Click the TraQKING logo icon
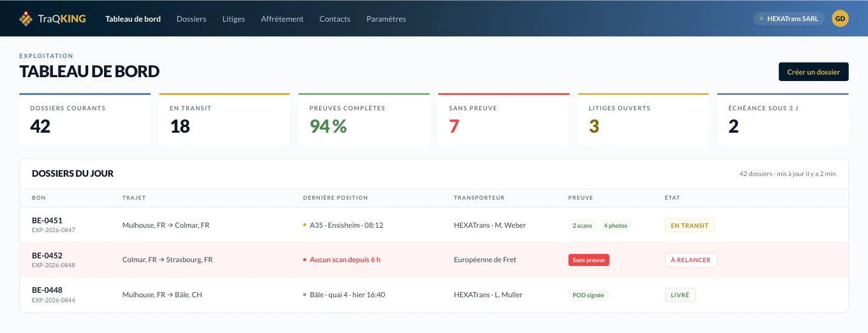 tap(26, 18)
